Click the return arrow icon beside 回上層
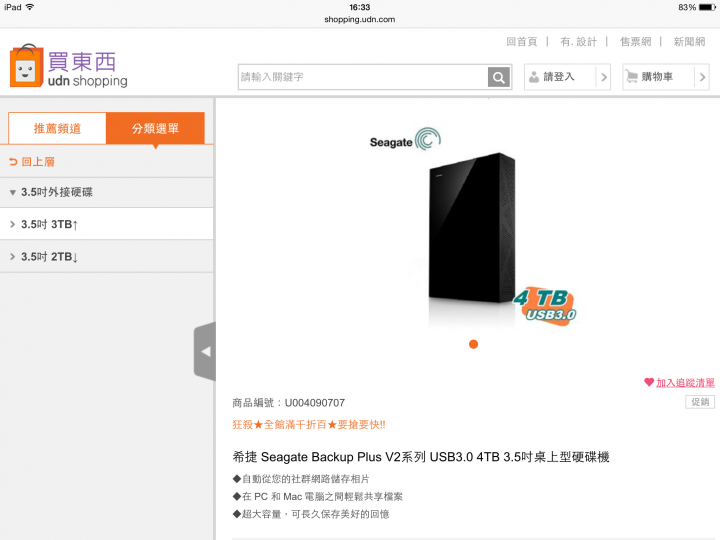720x540 pixels. pyautogui.click(x=13, y=162)
